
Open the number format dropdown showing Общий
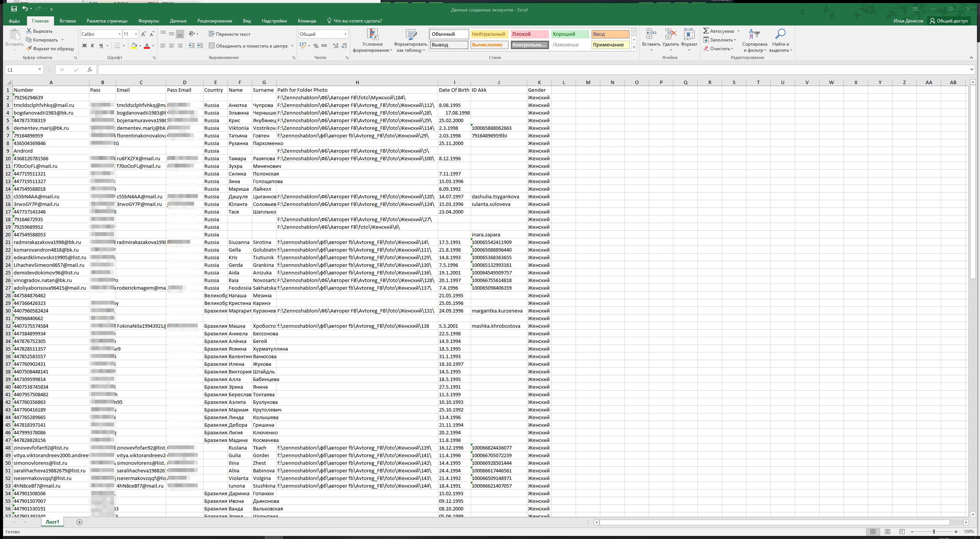click(345, 34)
